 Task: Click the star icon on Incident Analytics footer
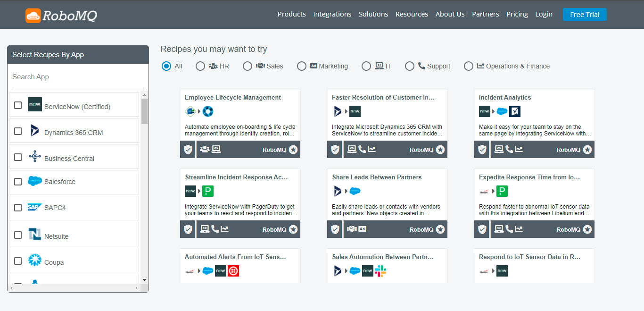click(x=587, y=150)
